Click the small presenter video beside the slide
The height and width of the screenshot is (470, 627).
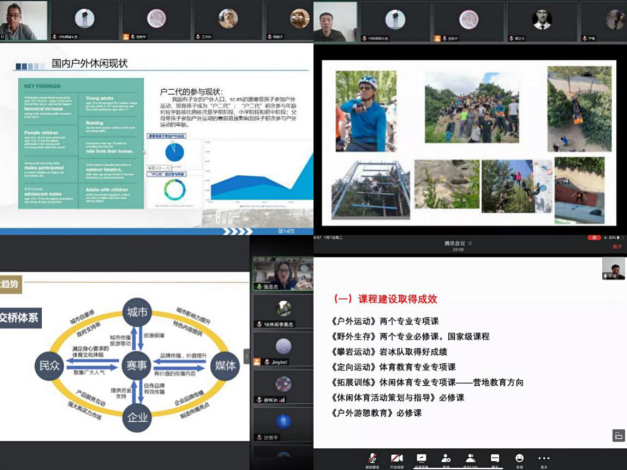[613, 268]
